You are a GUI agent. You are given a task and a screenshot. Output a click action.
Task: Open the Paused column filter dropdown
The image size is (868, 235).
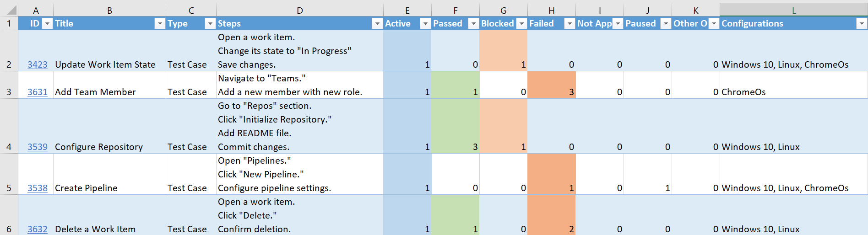(666, 24)
